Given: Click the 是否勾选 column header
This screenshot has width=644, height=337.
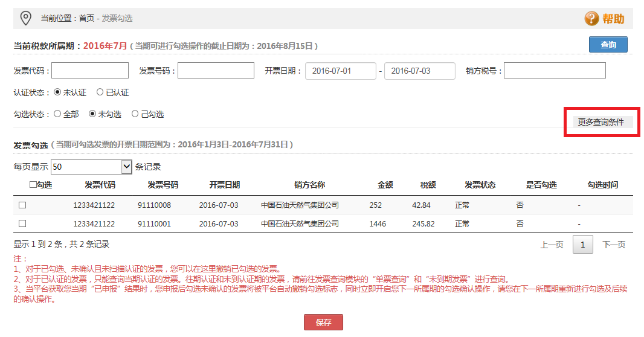Looking at the screenshot, I should [541, 185].
